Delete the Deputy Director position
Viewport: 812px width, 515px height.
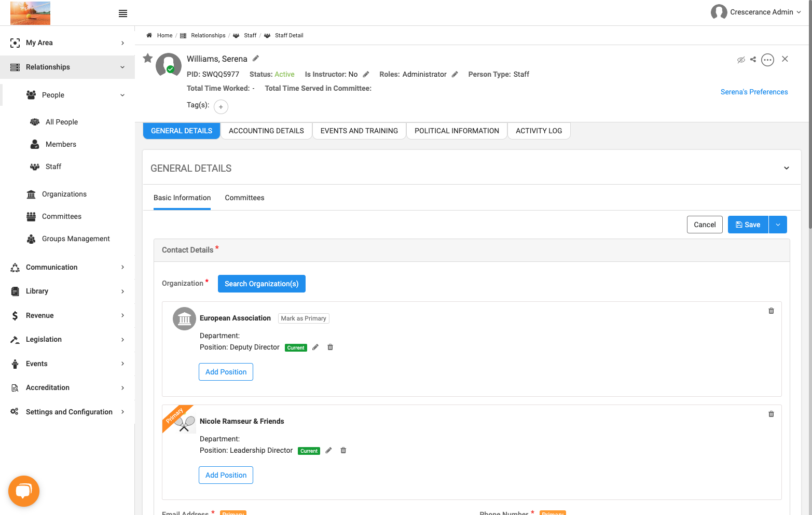[x=331, y=347]
